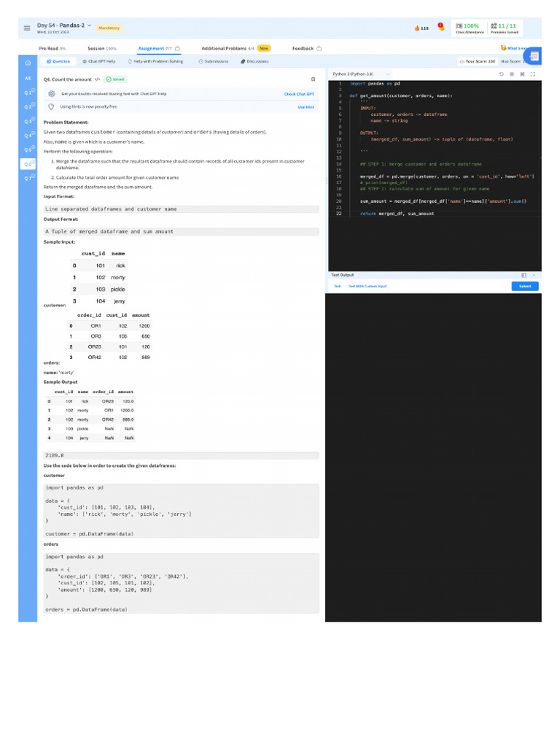Screen dimensions: 560x747
Task: Open code editor settings gear
Action: click(512, 74)
